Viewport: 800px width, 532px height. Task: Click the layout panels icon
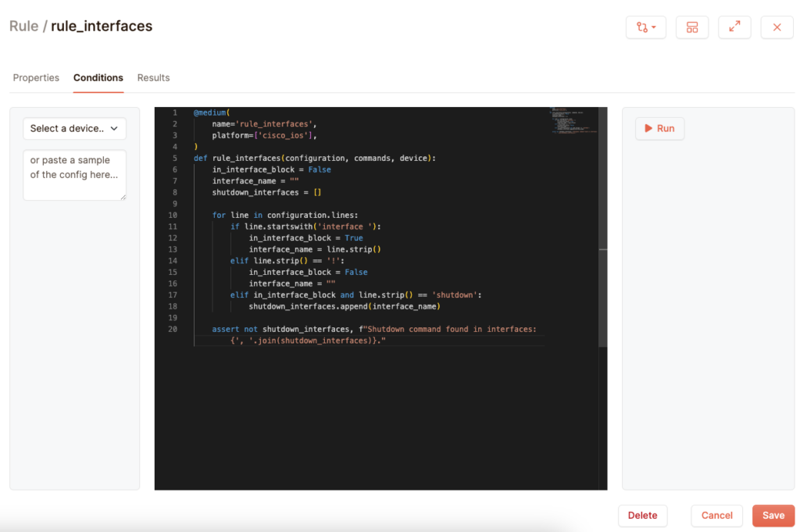pyautogui.click(x=691, y=27)
